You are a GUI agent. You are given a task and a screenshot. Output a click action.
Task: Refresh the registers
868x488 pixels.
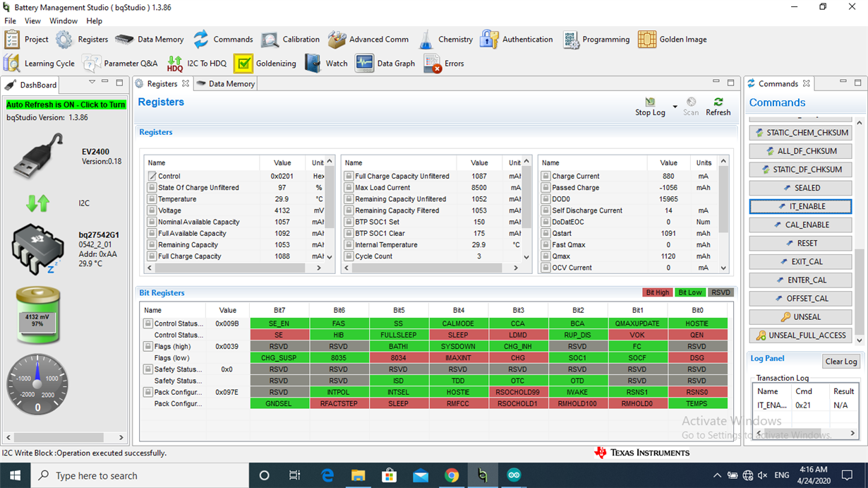click(x=718, y=107)
